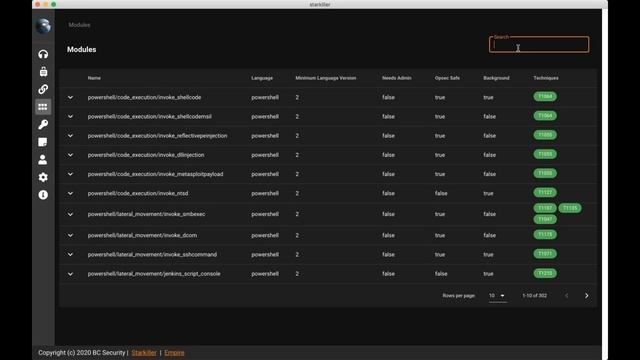Click technique tag on invoke_shellcode row

pyautogui.click(x=545, y=97)
